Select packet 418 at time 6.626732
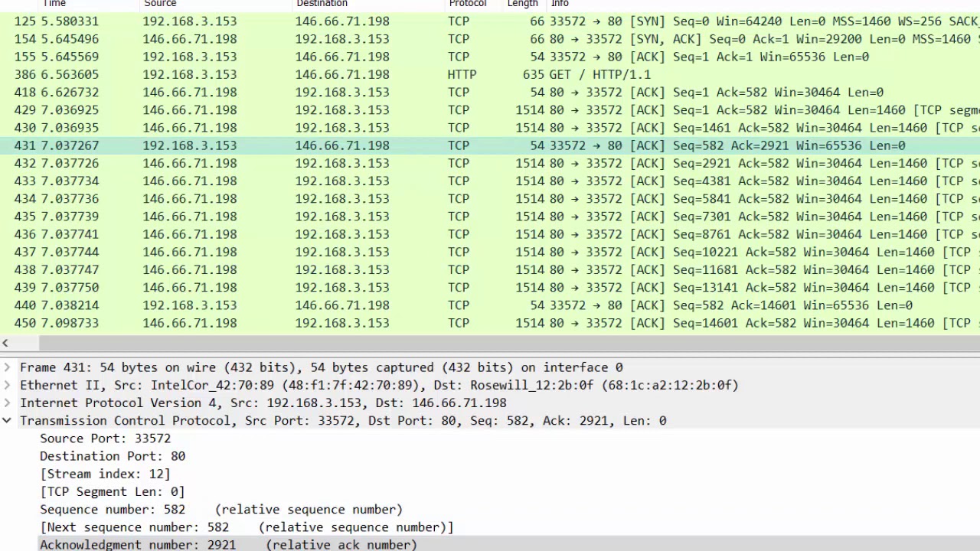Screen dimensions: 980x551 [x=490, y=92]
